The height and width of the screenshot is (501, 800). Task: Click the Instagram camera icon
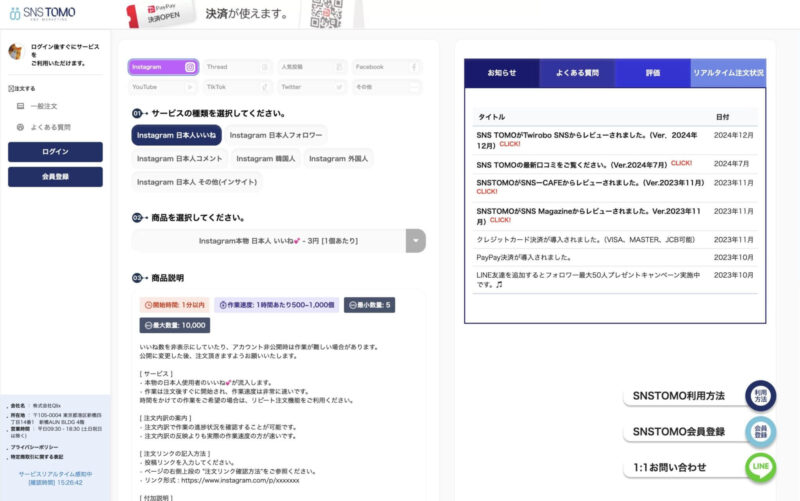(190, 67)
